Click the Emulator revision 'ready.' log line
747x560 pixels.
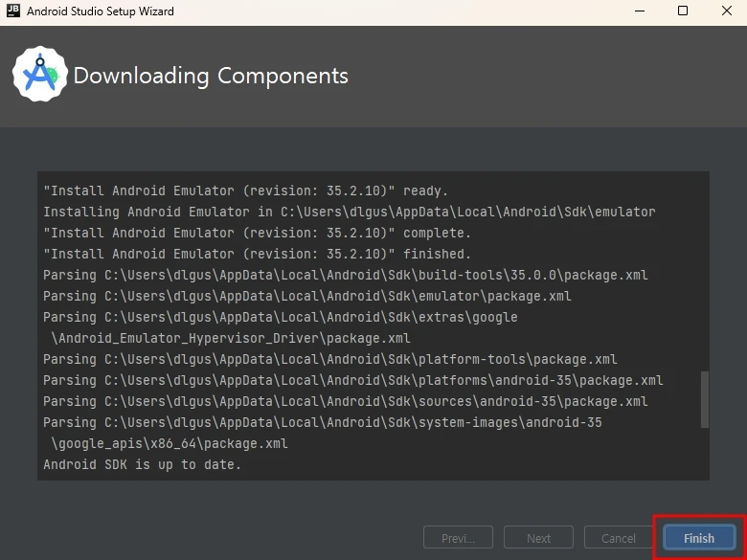pyautogui.click(x=245, y=190)
